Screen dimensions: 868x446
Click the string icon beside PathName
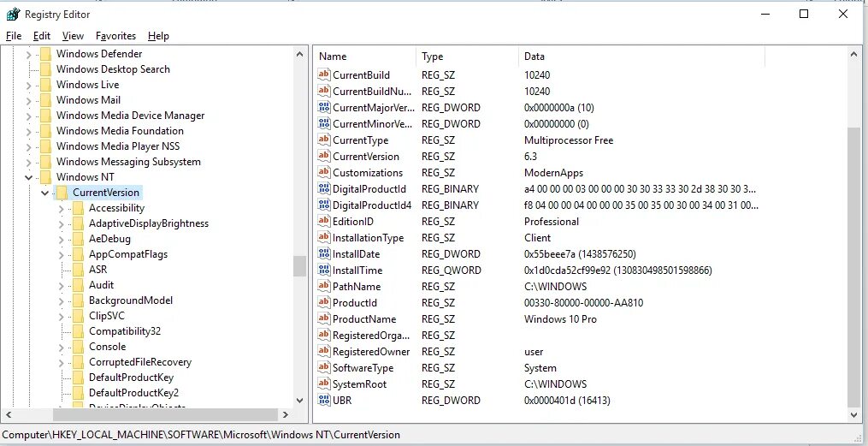324,287
